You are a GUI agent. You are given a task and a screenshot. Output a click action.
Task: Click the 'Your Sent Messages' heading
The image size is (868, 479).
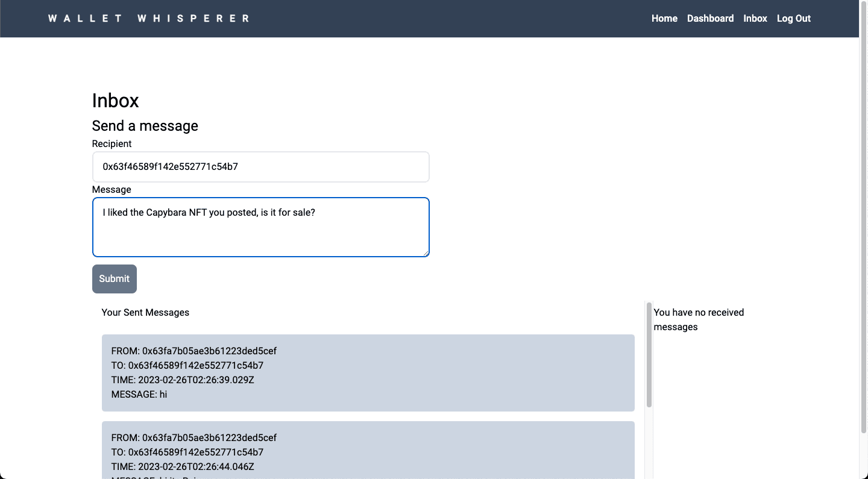[x=145, y=312]
